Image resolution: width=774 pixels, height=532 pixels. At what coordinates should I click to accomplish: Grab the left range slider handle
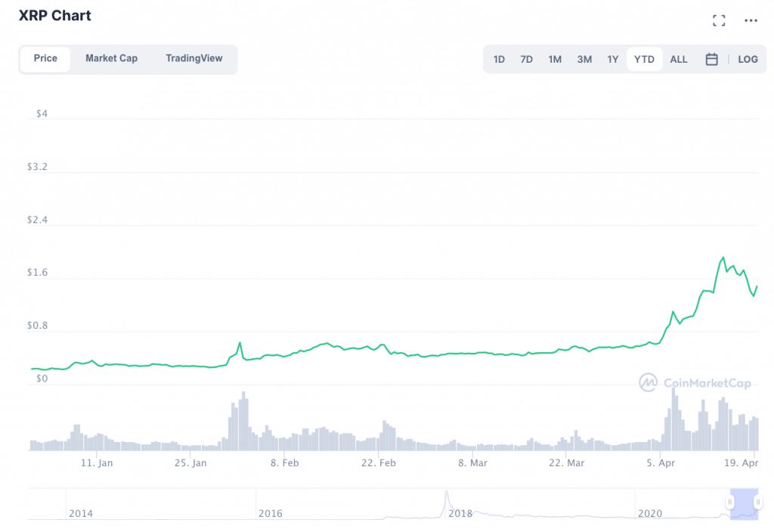pos(731,503)
